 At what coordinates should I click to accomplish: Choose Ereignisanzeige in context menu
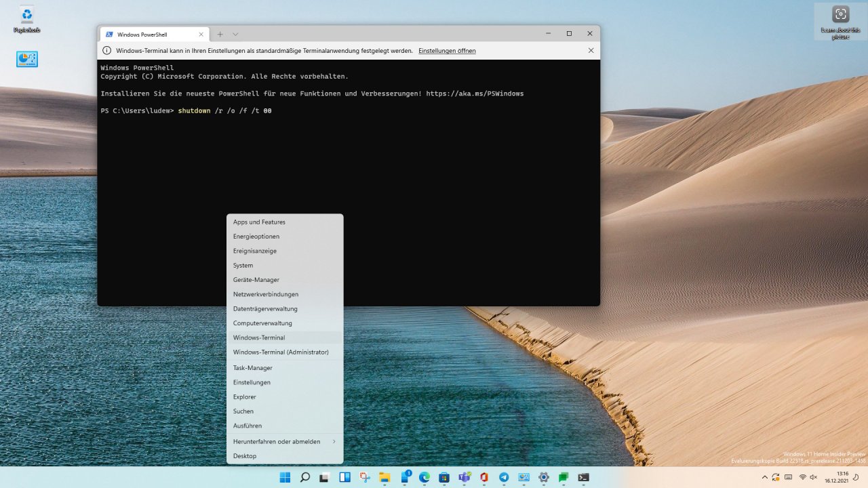point(285,251)
